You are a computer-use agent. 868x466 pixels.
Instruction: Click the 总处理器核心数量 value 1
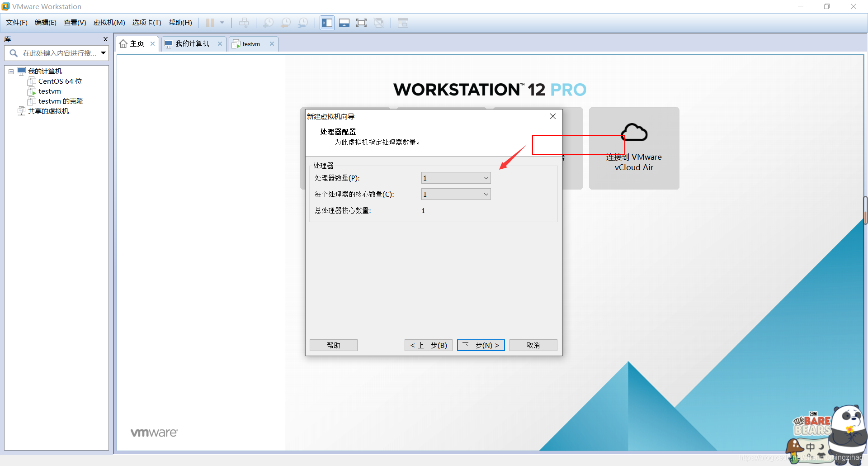[x=423, y=211]
